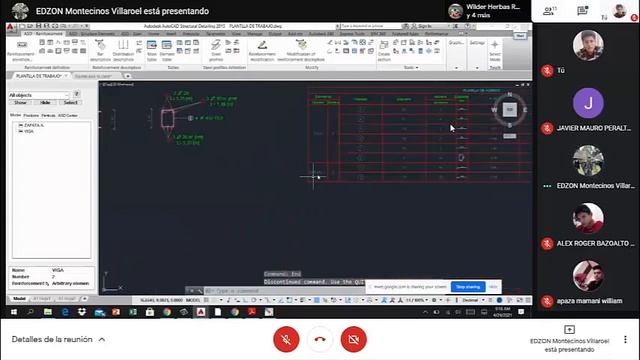Screen dimensions: 640x360
Task: Click the Hide button in the objects panel
Action: [x=45, y=102]
